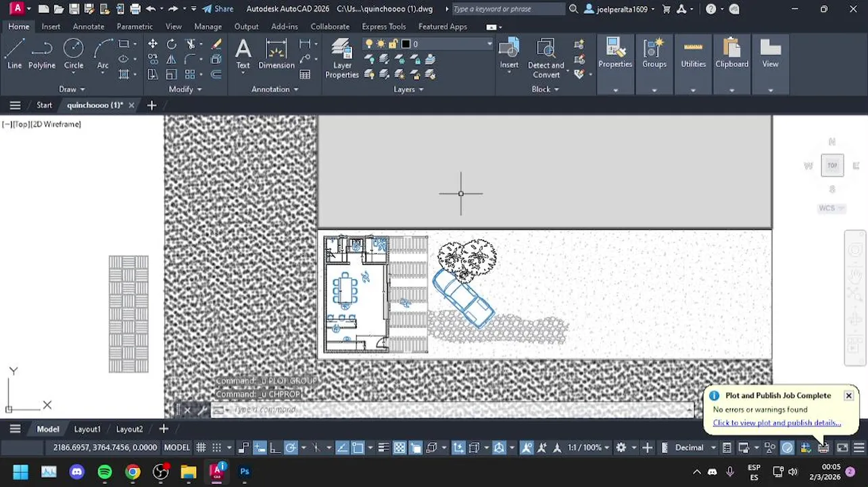Click the TOP face of the ViewCube
The width and height of the screenshot is (868, 487).
[832, 165]
